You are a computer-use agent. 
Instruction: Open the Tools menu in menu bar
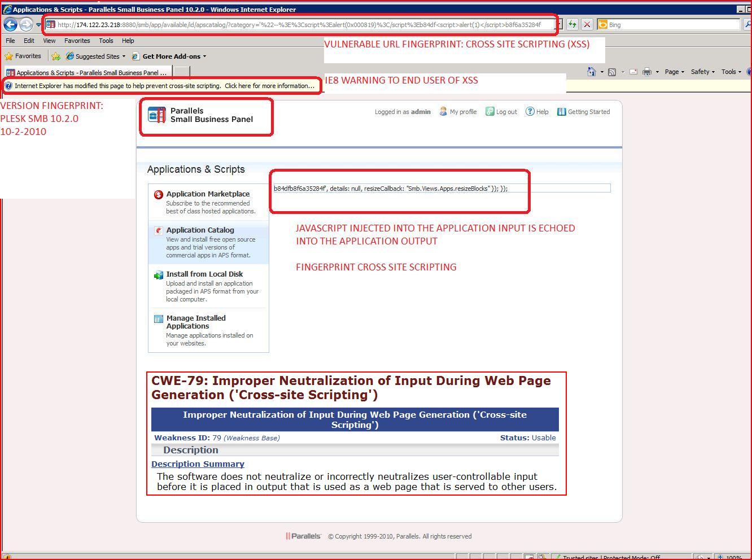tap(106, 41)
